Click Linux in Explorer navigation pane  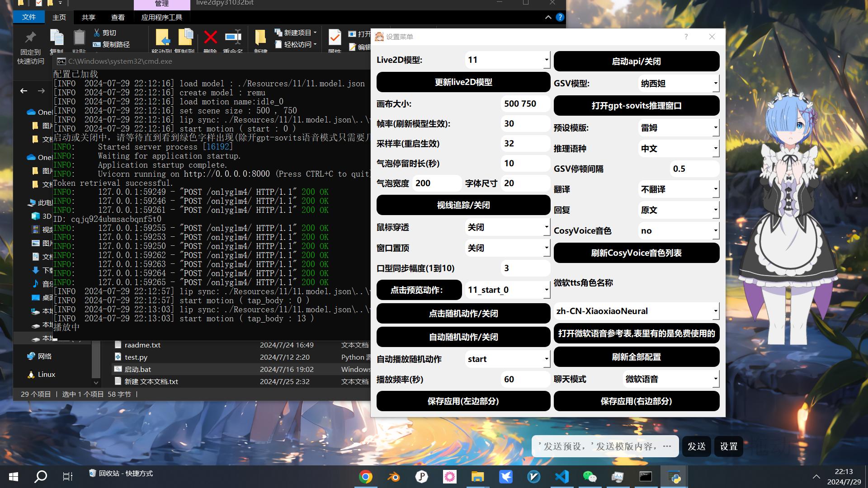tap(47, 375)
